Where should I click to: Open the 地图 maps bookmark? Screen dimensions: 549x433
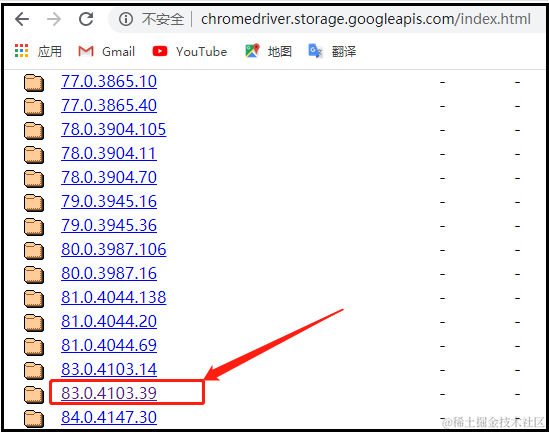pyautogui.click(x=268, y=51)
